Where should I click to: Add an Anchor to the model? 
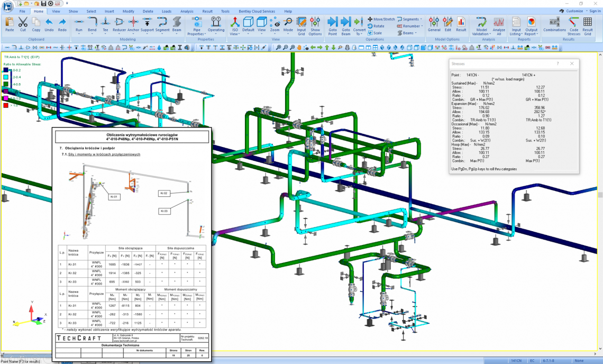(x=133, y=24)
